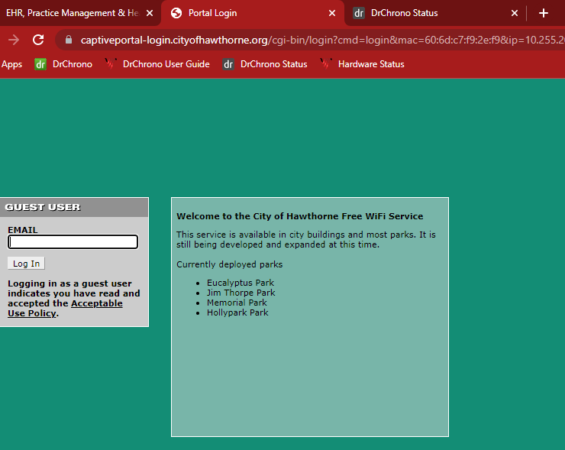Click the globe icon on Portal Login tab

click(176, 13)
